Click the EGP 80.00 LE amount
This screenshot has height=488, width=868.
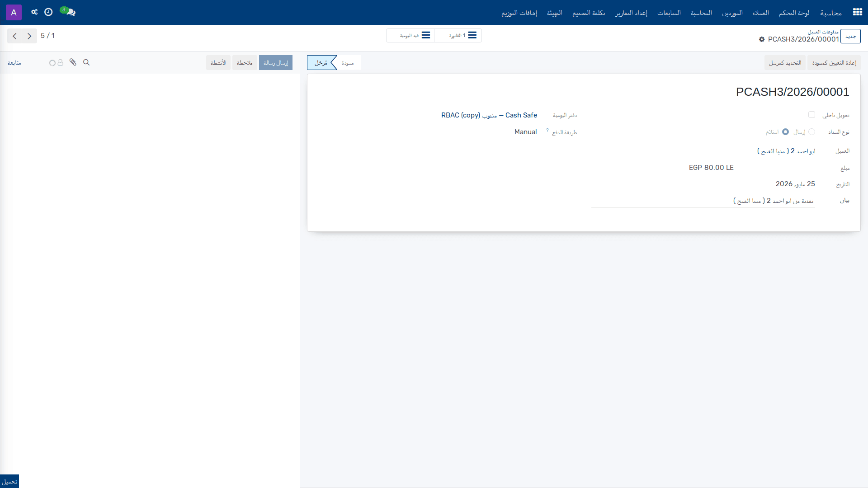tap(711, 168)
